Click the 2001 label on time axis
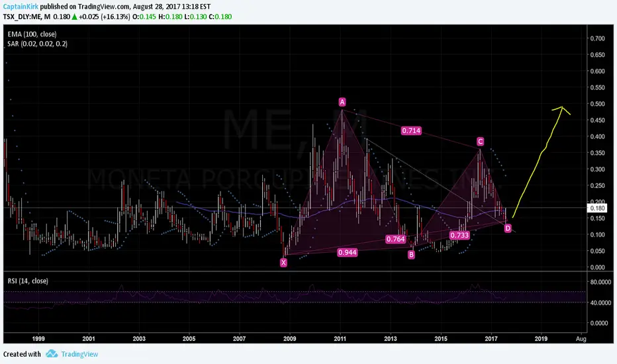The width and height of the screenshot is (617, 364). (x=89, y=338)
